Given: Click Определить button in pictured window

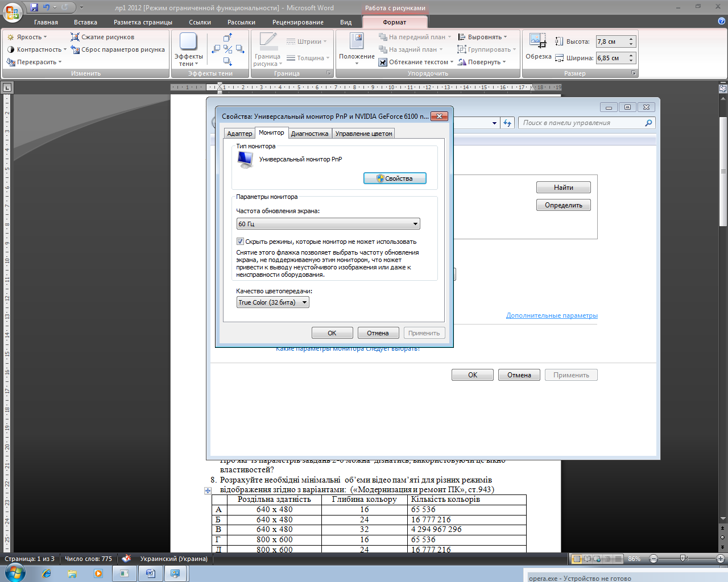Looking at the screenshot, I should click(564, 205).
